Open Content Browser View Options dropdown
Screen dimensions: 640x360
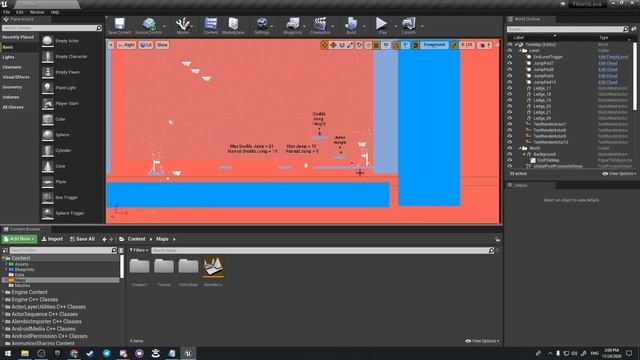coord(482,341)
